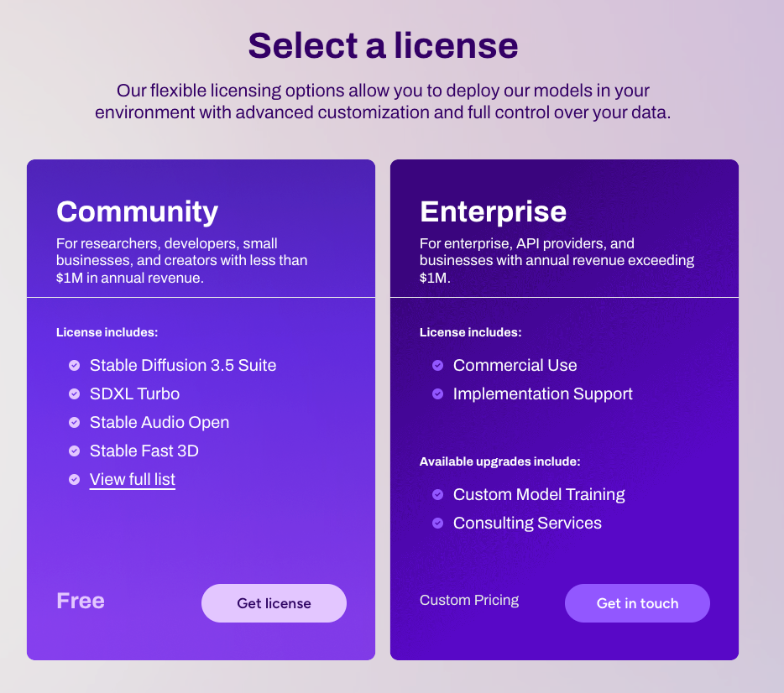Click the Select a license title
Viewport: 784px width, 693px height.
[383, 44]
